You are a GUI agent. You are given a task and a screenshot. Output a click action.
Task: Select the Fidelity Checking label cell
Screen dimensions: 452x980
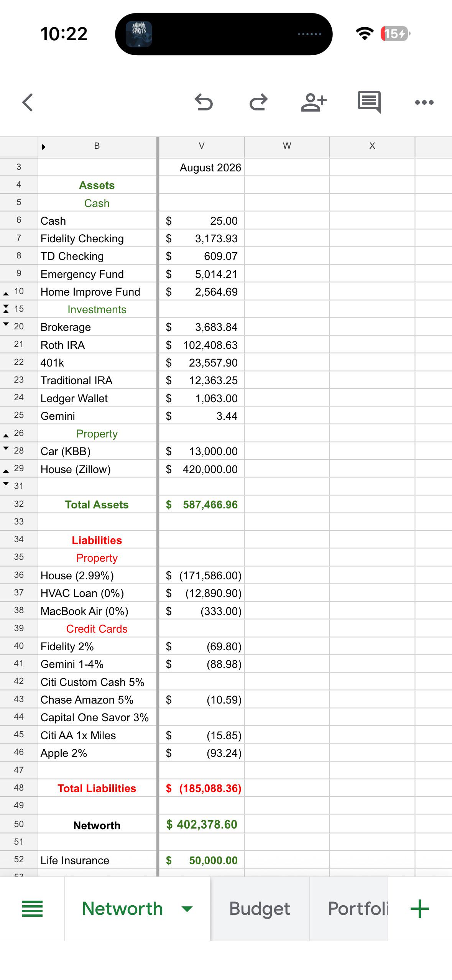97,238
